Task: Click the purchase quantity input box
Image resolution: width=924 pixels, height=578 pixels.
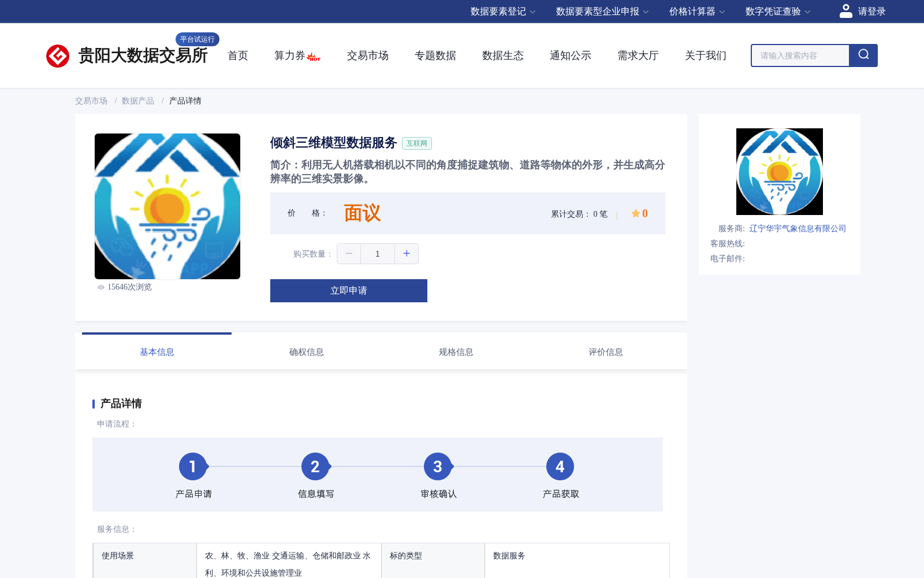Action: pos(378,254)
